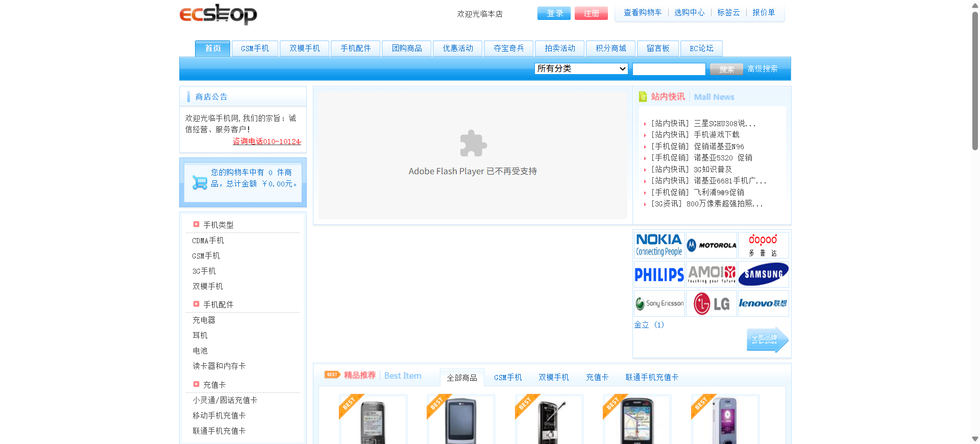Viewport: 980px width, 444px height.
Task: Open the 优惠活动 navigation tab
Action: pos(458,49)
